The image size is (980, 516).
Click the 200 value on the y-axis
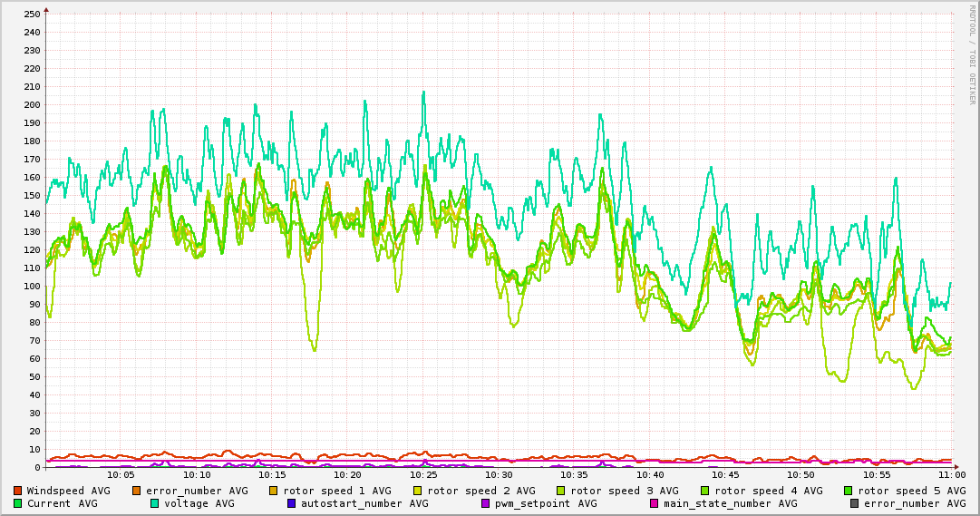coord(31,105)
